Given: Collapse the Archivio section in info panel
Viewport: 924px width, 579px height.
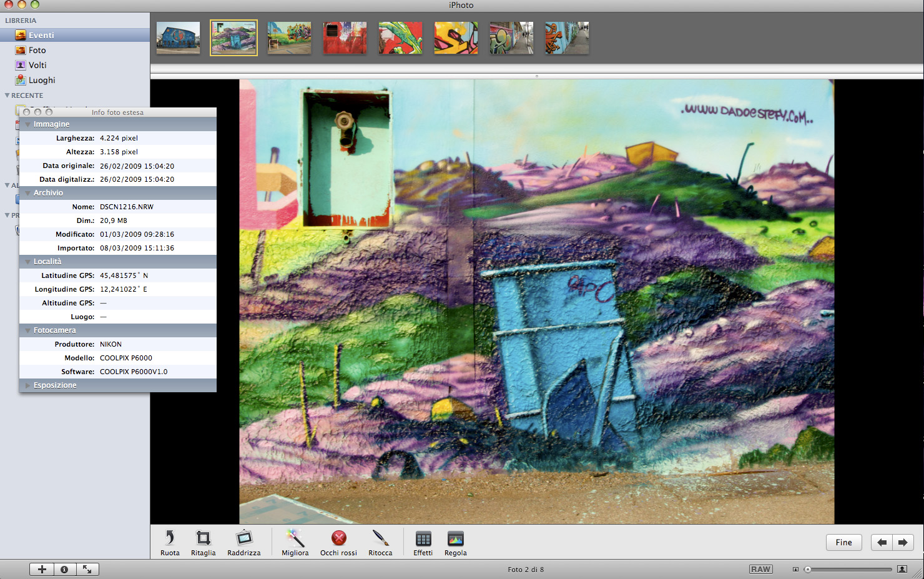Looking at the screenshot, I should [27, 193].
